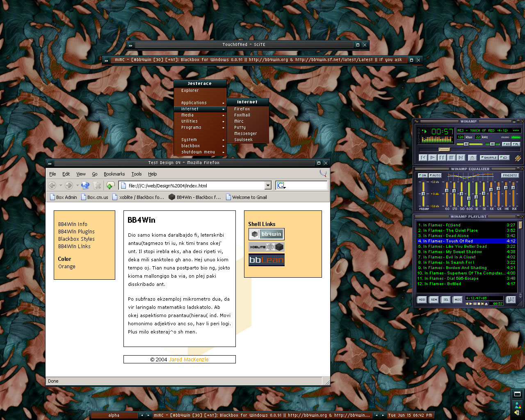Click equalizer PREAMP slider
The width and height of the screenshot is (525, 420).
[x=423, y=194]
